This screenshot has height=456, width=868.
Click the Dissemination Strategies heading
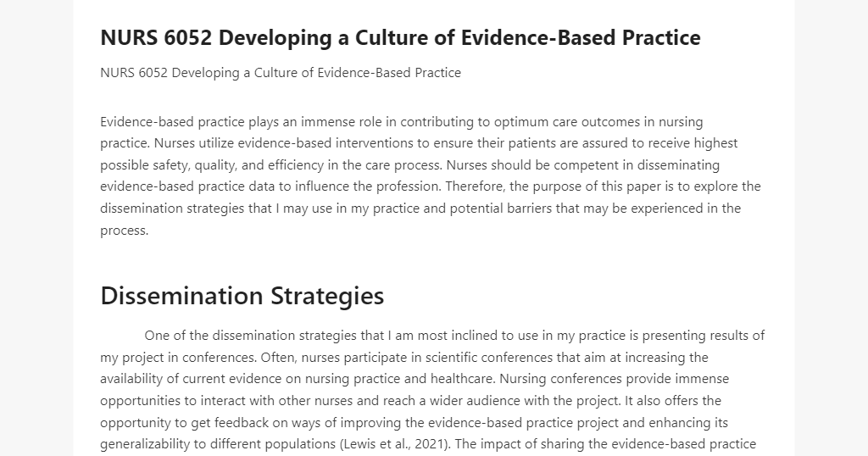point(242,296)
